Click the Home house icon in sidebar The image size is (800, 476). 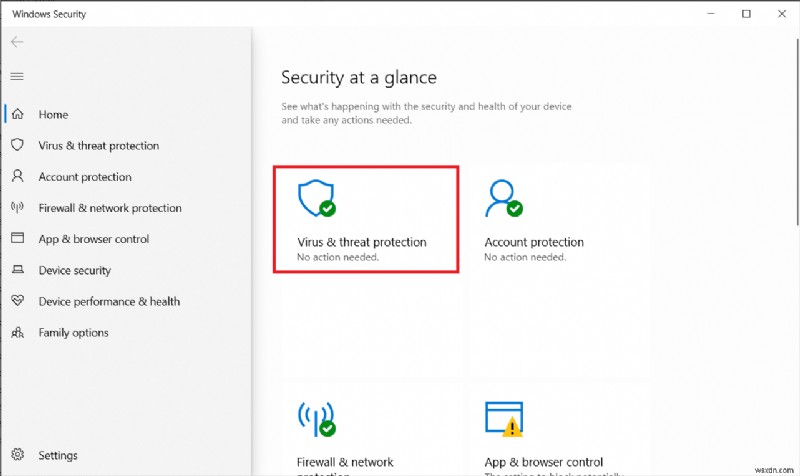coord(17,115)
